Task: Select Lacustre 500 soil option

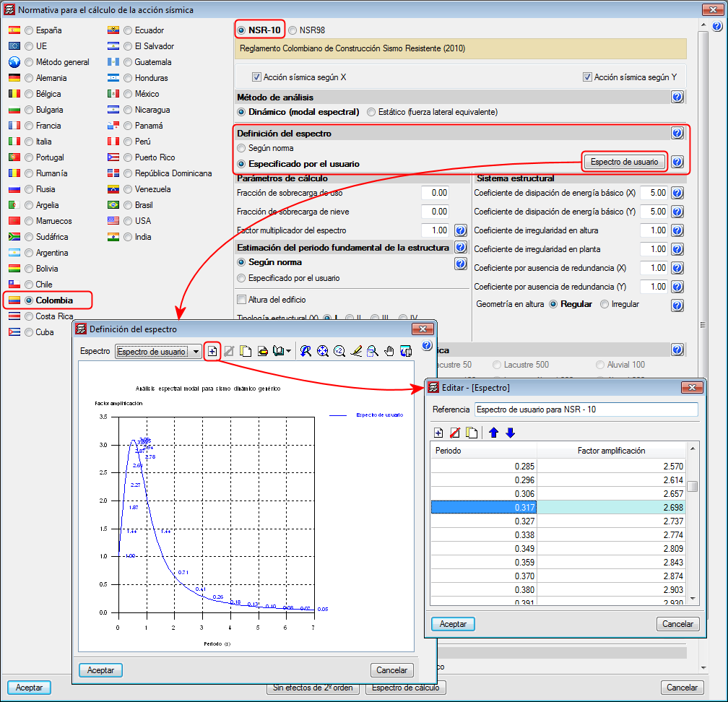Action: [x=521, y=365]
